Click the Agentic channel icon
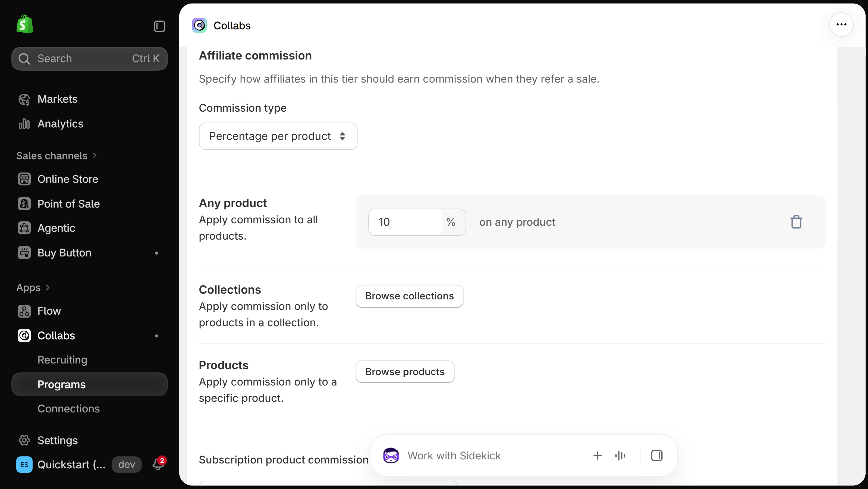868x489 pixels. coord(24,228)
